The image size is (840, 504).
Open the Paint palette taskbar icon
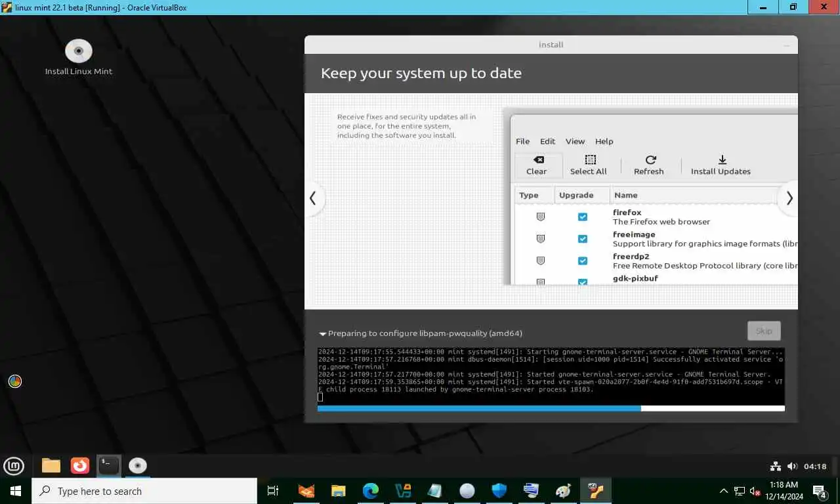tap(564, 491)
